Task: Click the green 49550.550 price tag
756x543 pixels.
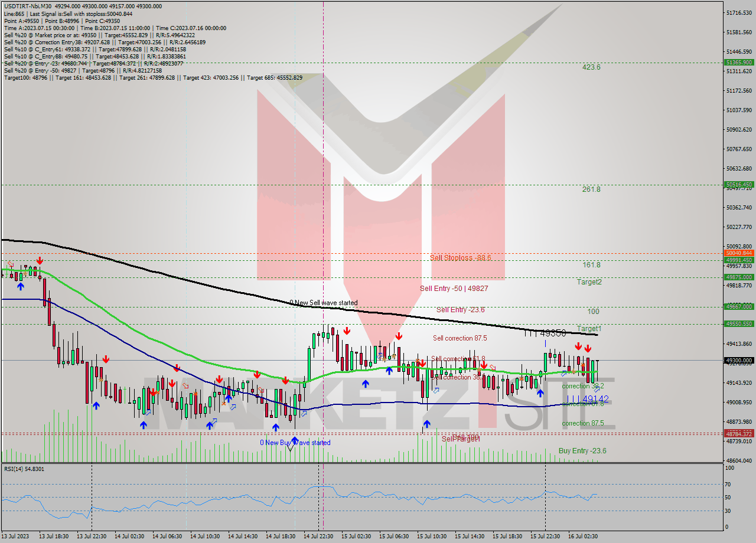Action: (x=739, y=323)
